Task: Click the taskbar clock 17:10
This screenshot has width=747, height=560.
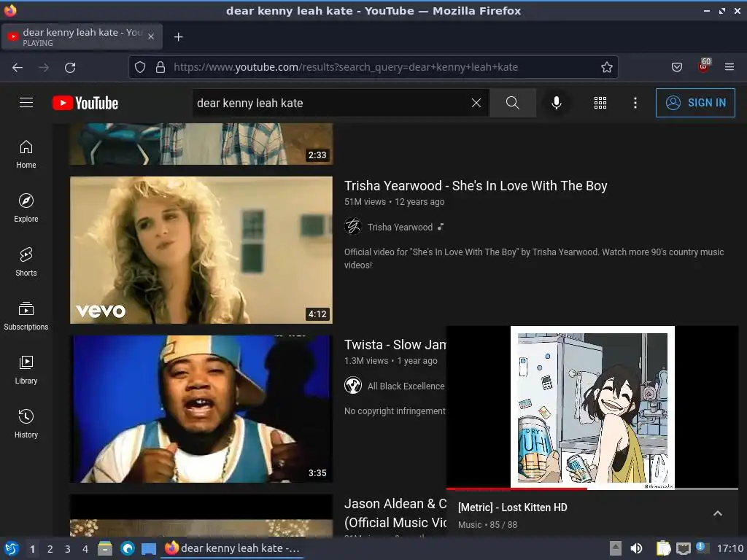Action: click(729, 548)
